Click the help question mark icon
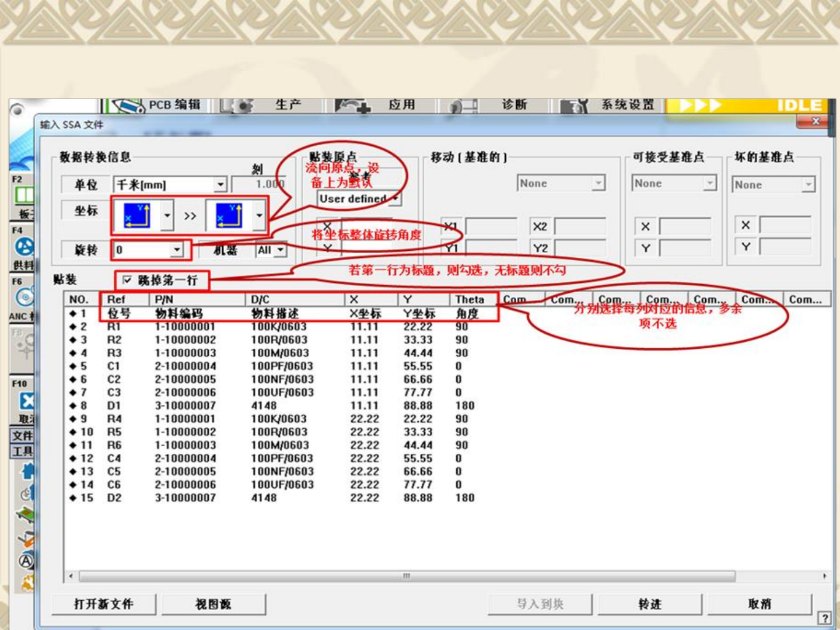 [824, 618]
